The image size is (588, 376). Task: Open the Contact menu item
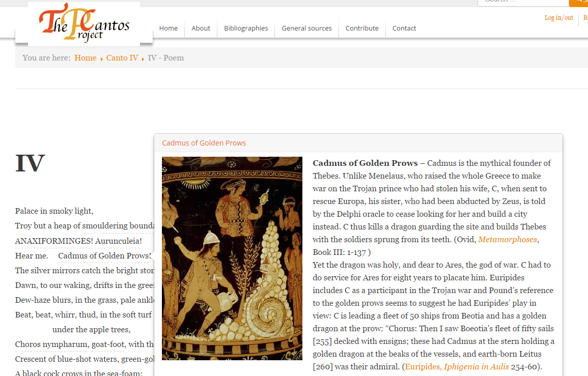[404, 28]
